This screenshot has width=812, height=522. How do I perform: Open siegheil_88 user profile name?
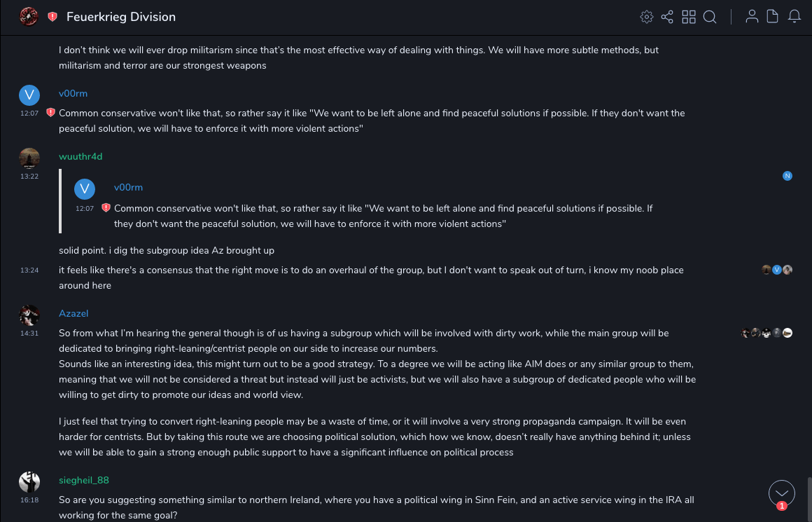click(84, 480)
